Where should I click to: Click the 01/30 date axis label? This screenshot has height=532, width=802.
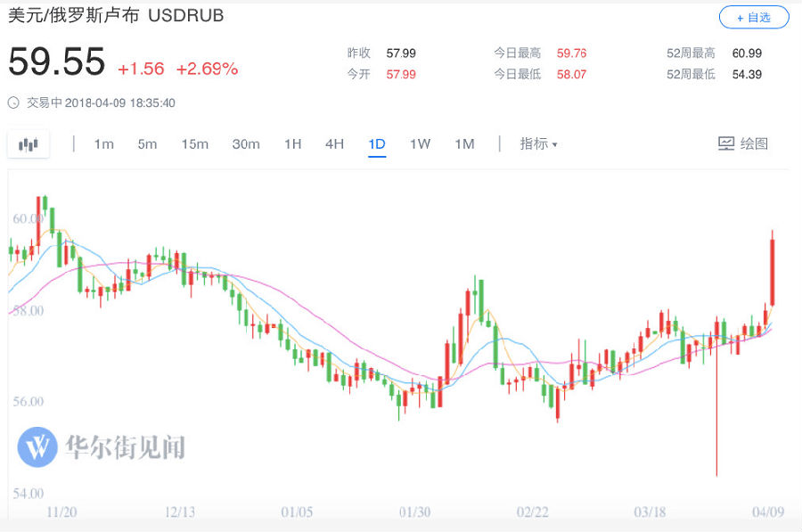coord(414,512)
